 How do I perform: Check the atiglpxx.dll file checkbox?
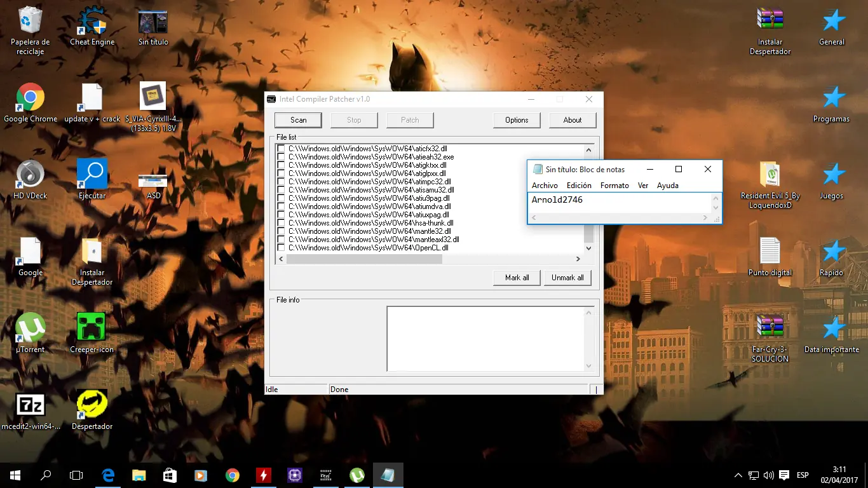tap(281, 173)
